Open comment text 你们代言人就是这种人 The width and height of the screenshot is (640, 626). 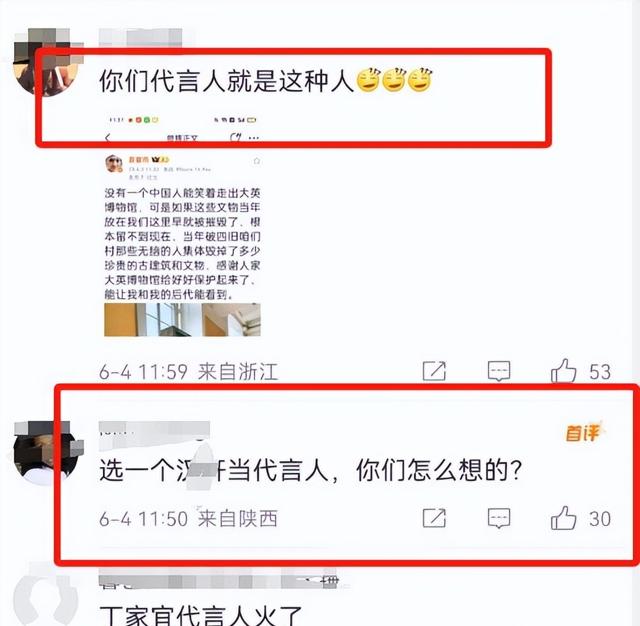point(227,81)
